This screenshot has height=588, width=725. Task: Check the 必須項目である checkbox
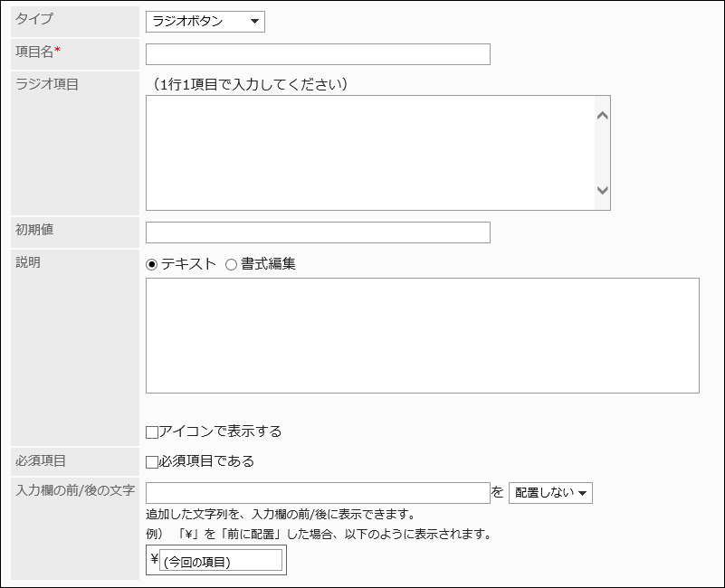pos(152,461)
